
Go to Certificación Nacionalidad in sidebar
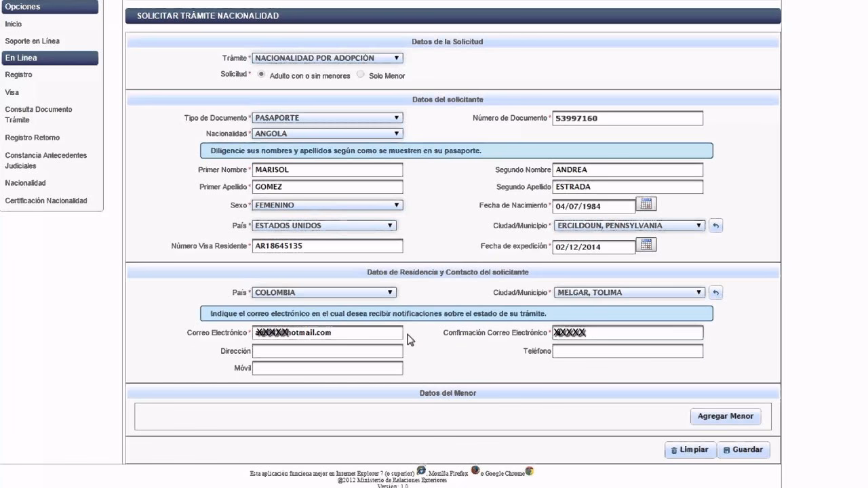[46, 201]
